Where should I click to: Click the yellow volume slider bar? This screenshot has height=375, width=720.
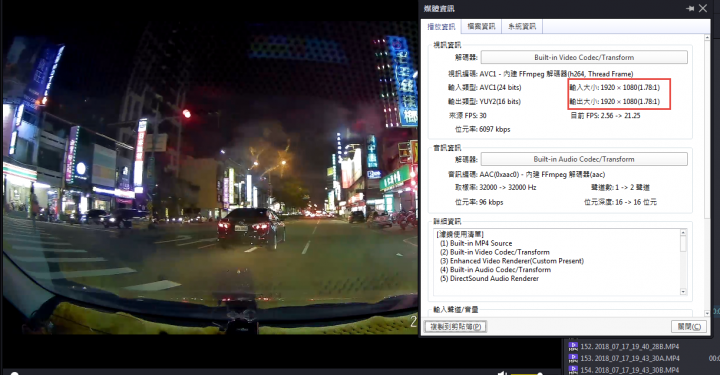coord(526,374)
